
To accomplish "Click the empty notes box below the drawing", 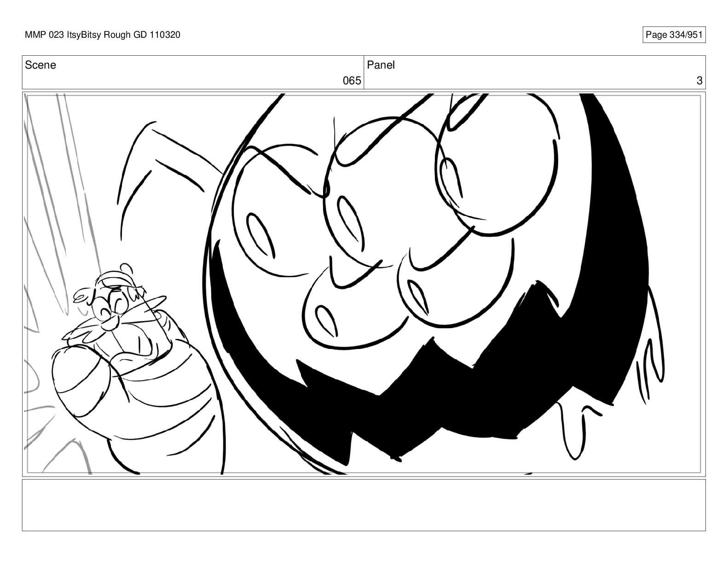I will pos(364,505).
